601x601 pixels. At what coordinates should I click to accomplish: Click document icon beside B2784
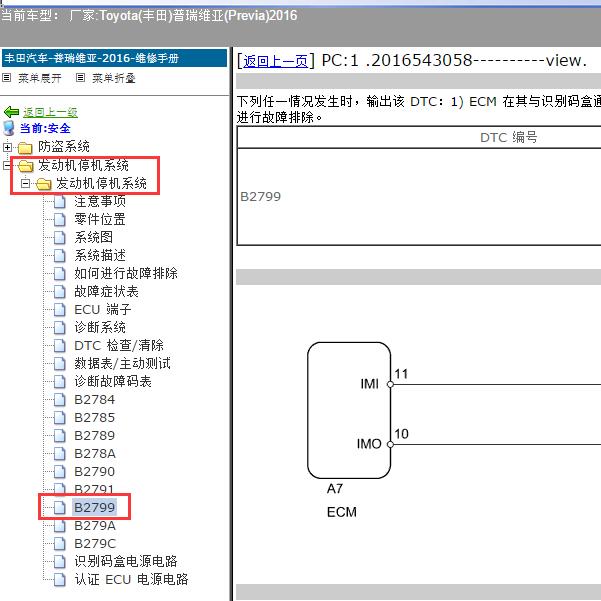[59, 399]
